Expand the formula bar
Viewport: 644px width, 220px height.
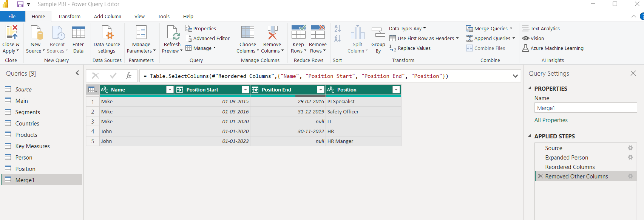pyautogui.click(x=515, y=76)
